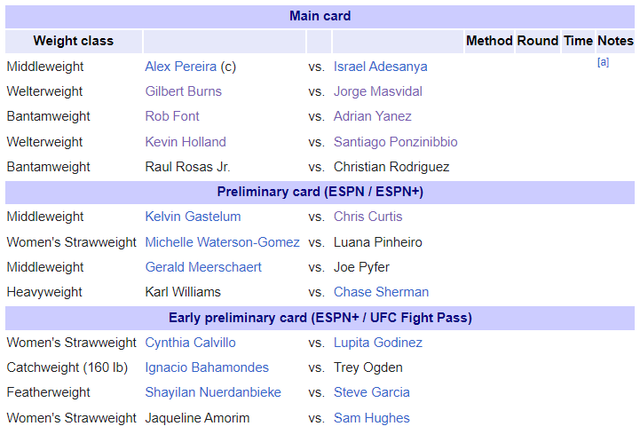Click the Jorge Masvidal link

(378, 91)
